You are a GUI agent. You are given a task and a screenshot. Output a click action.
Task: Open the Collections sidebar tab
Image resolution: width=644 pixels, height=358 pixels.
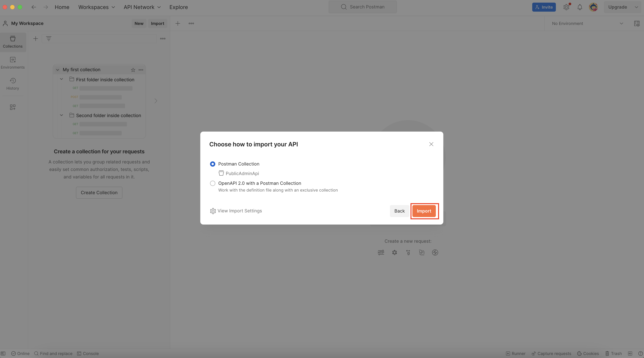coord(13,42)
